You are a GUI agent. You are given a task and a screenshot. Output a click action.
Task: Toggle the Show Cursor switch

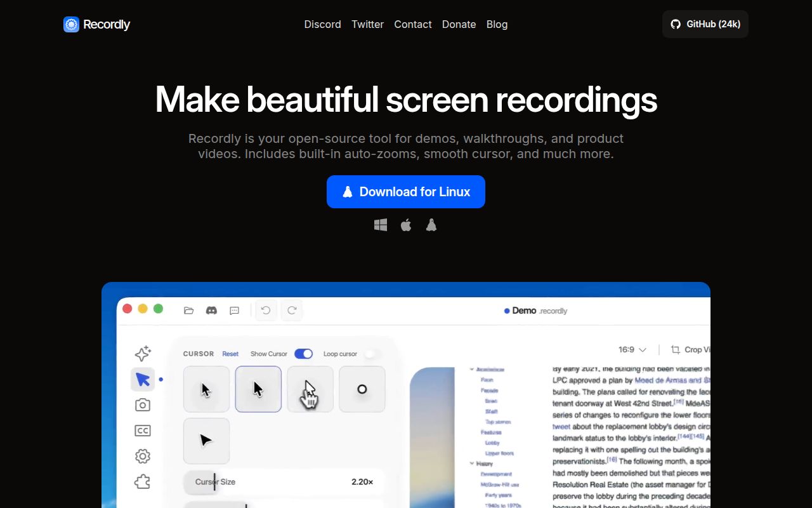point(303,354)
